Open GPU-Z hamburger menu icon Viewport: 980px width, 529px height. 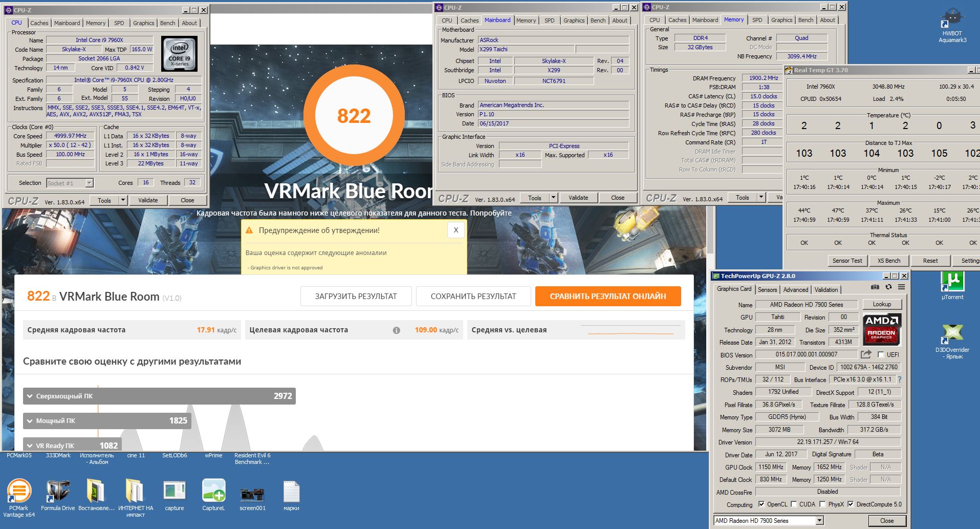901,287
